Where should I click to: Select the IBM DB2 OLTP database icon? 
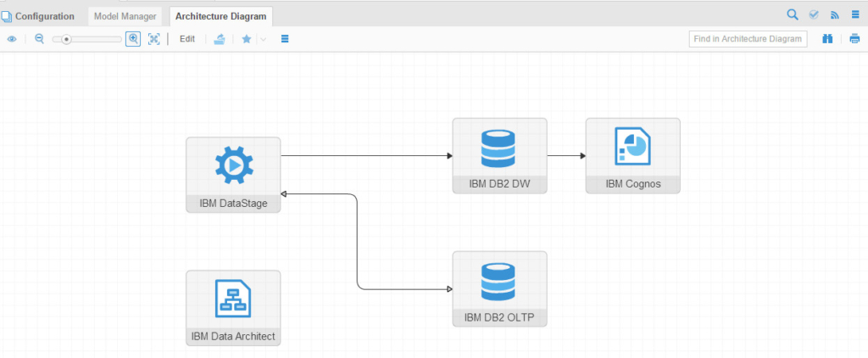pos(498,282)
